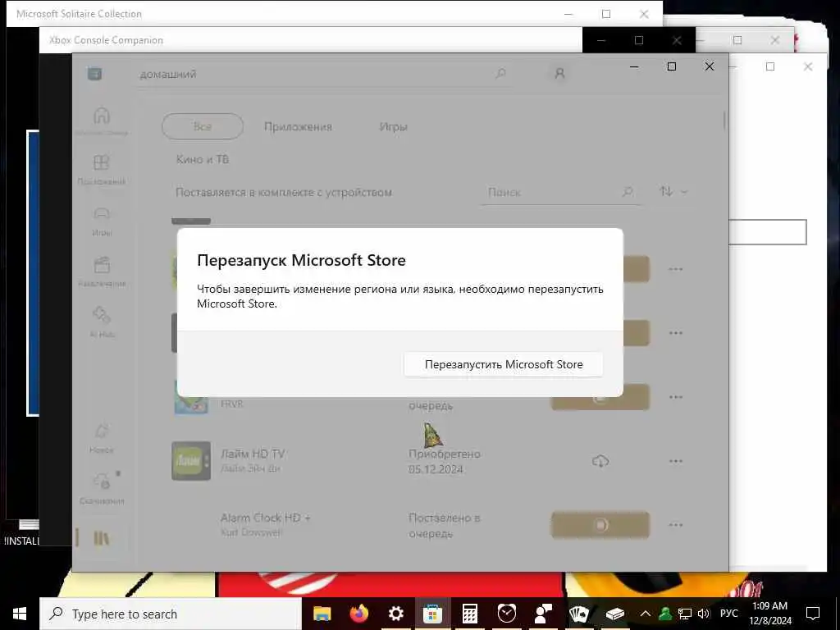
Task: Click the library Поиск search field
Action: (560, 192)
